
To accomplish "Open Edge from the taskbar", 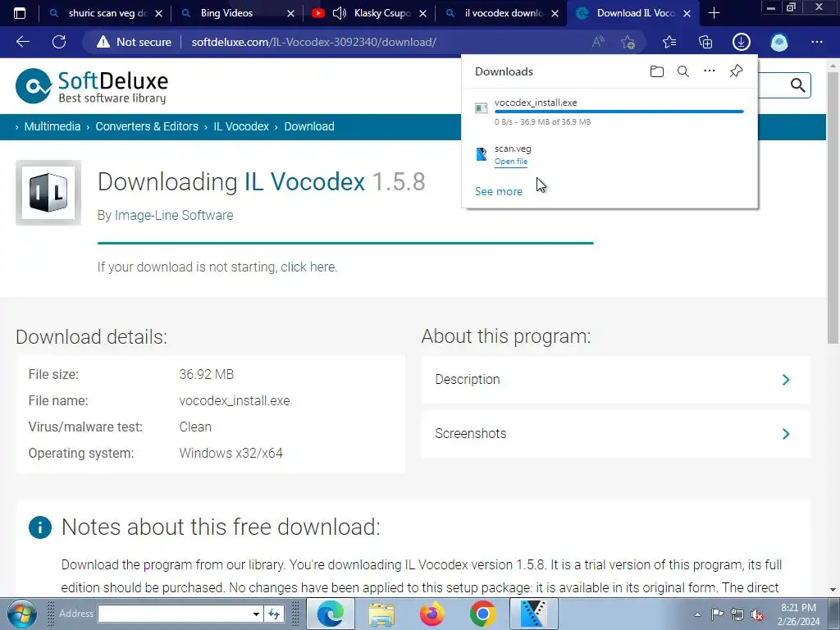I will 330,614.
